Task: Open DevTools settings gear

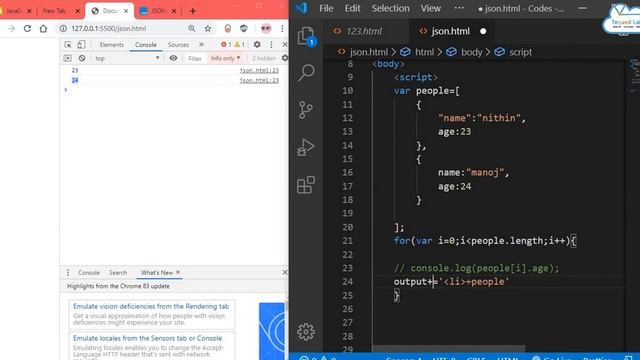Action: (x=257, y=44)
